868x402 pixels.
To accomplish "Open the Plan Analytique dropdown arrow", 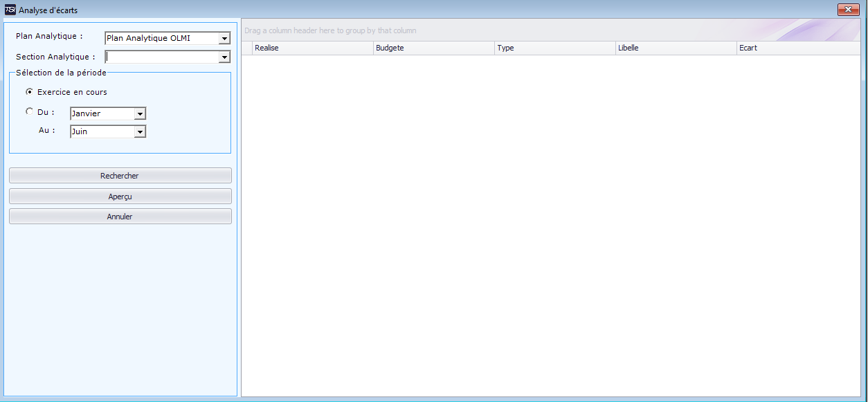I will 224,38.
